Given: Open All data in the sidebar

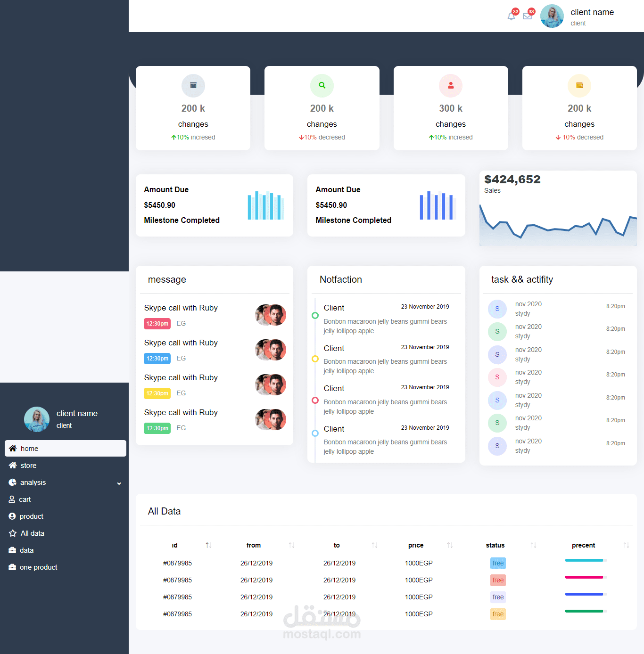Looking at the screenshot, I should point(66,533).
